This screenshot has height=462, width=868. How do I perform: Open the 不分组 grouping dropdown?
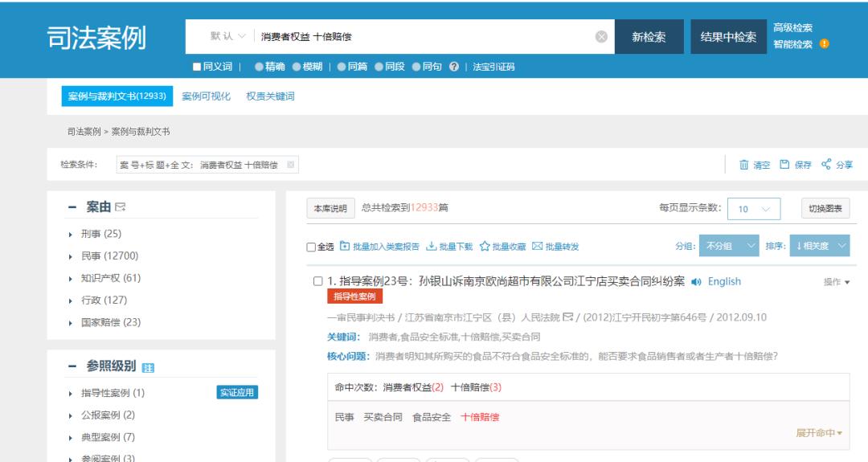point(728,246)
